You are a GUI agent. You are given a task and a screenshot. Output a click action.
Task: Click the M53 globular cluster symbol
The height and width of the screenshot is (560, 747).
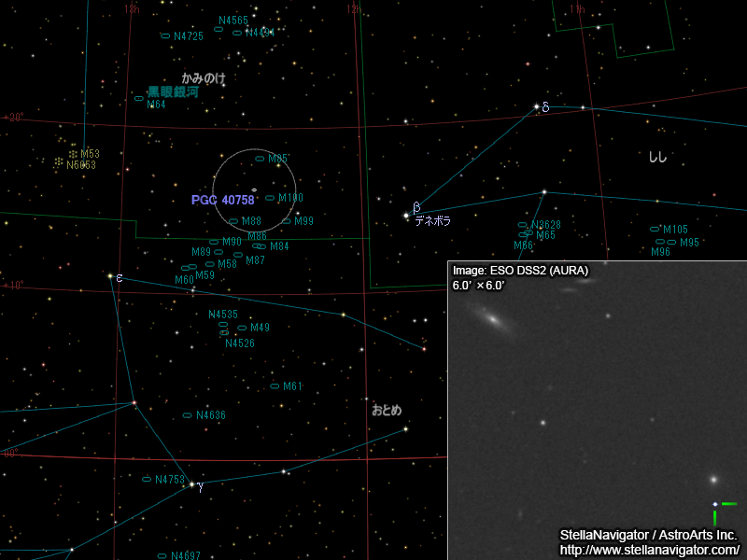pyautogui.click(x=73, y=154)
